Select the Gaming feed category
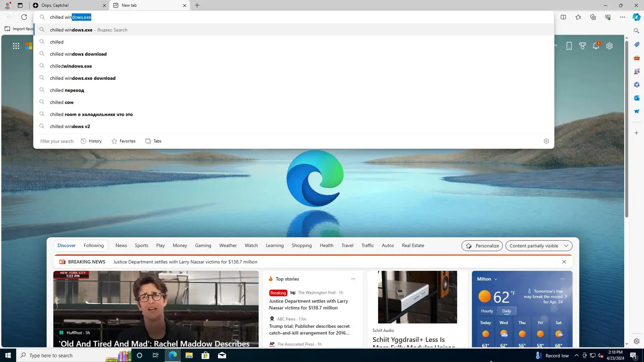The width and height of the screenshot is (644, 362). pos(203,245)
